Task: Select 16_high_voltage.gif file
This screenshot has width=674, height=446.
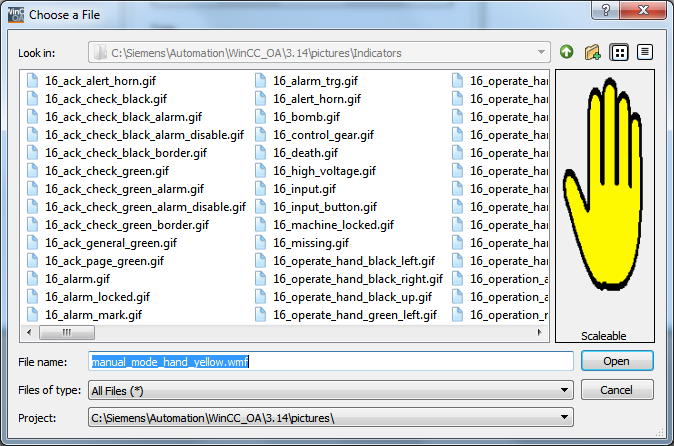Action: tap(325, 171)
